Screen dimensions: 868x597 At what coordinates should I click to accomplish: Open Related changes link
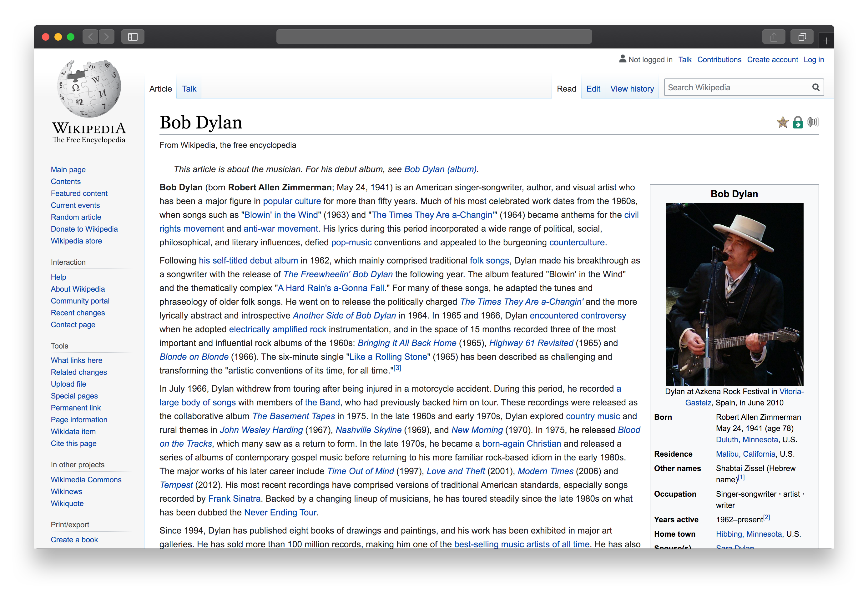pos(79,372)
